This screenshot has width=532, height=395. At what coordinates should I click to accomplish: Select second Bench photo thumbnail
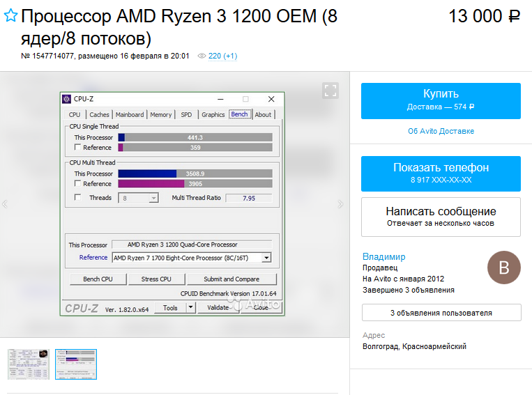pos(76,364)
